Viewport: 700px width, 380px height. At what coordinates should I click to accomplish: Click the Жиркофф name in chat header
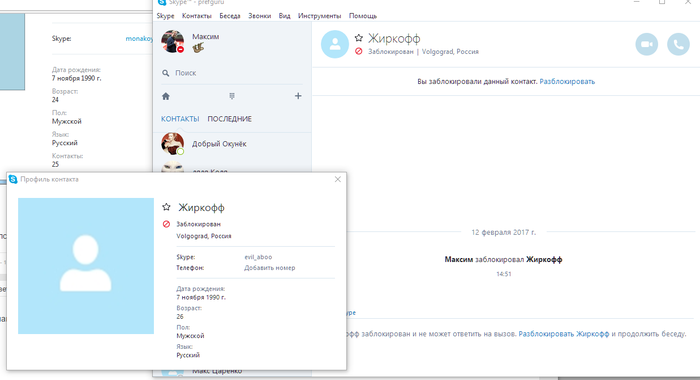tap(394, 38)
